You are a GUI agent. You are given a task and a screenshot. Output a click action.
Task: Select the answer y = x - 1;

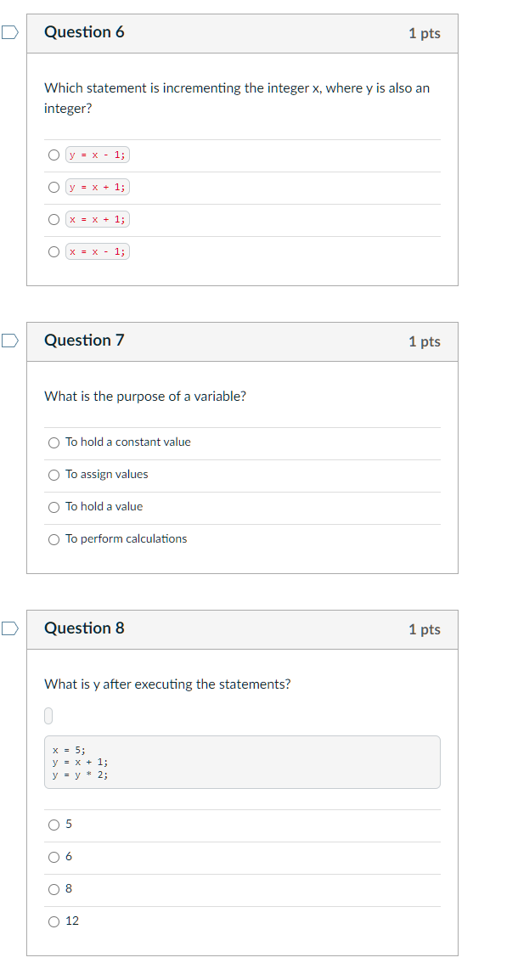(x=54, y=155)
